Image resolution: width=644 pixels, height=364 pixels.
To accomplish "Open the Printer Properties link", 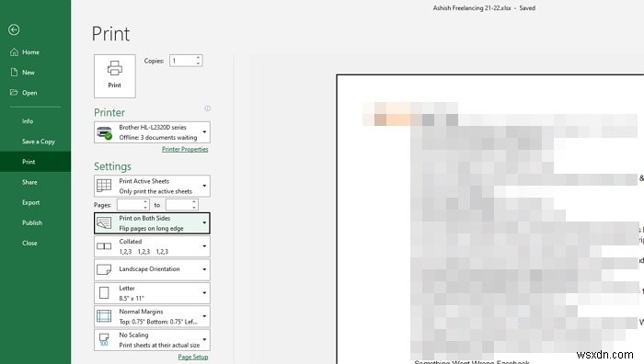I will pos(185,149).
